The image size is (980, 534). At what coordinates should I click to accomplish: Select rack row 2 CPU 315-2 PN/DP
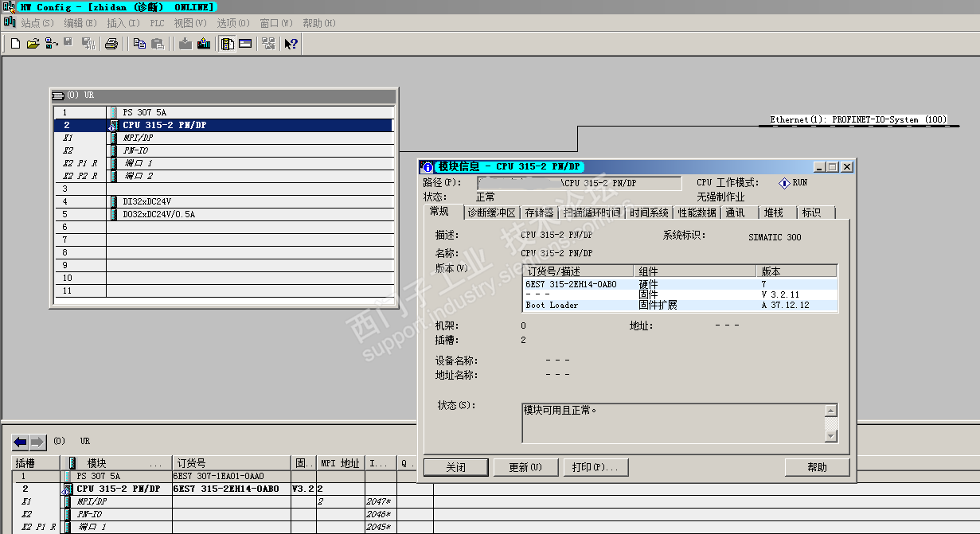[x=224, y=125]
